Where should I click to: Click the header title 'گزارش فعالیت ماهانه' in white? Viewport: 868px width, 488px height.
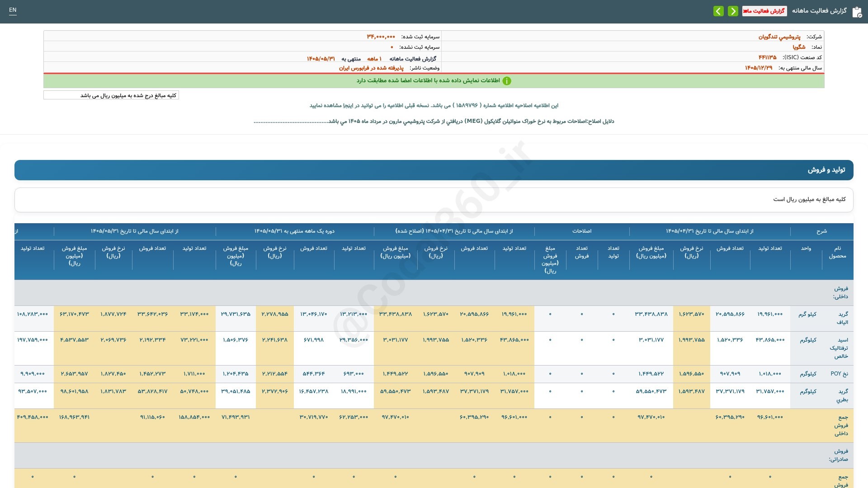click(819, 10)
